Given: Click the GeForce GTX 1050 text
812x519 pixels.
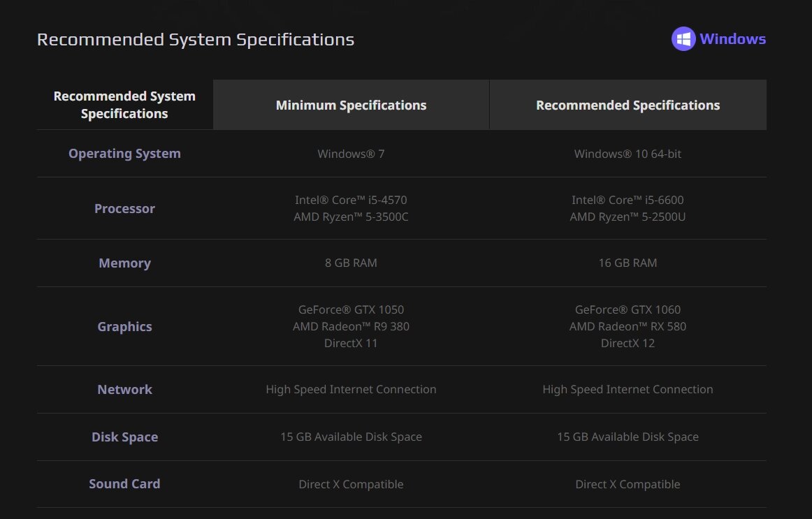Looking at the screenshot, I should [x=351, y=309].
